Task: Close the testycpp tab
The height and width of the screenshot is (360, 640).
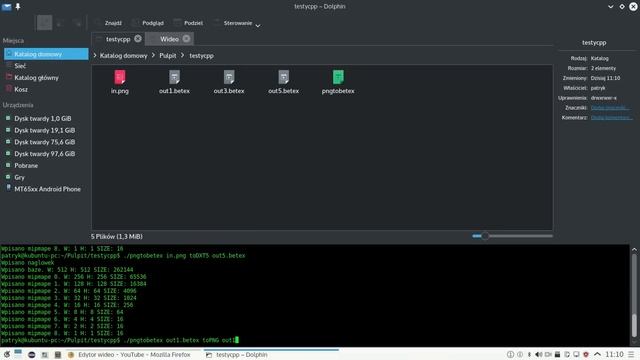Action: pyautogui.click(x=138, y=39)
